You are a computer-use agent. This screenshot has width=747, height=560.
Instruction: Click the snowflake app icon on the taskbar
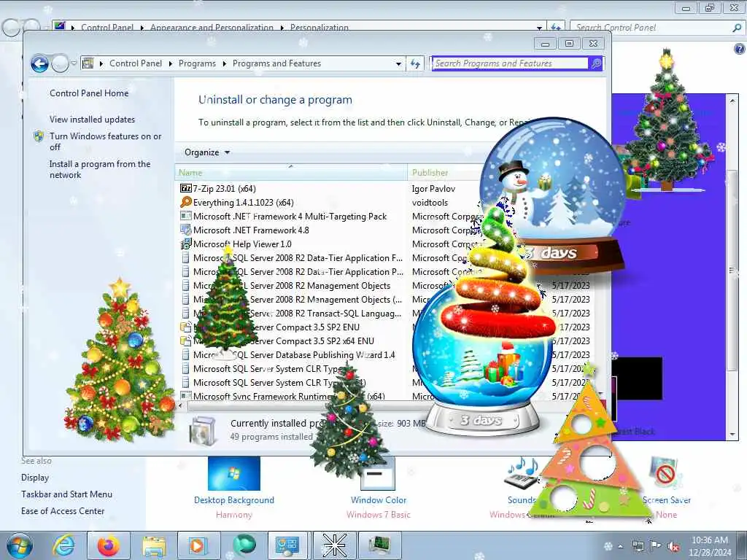click(335, 545)
